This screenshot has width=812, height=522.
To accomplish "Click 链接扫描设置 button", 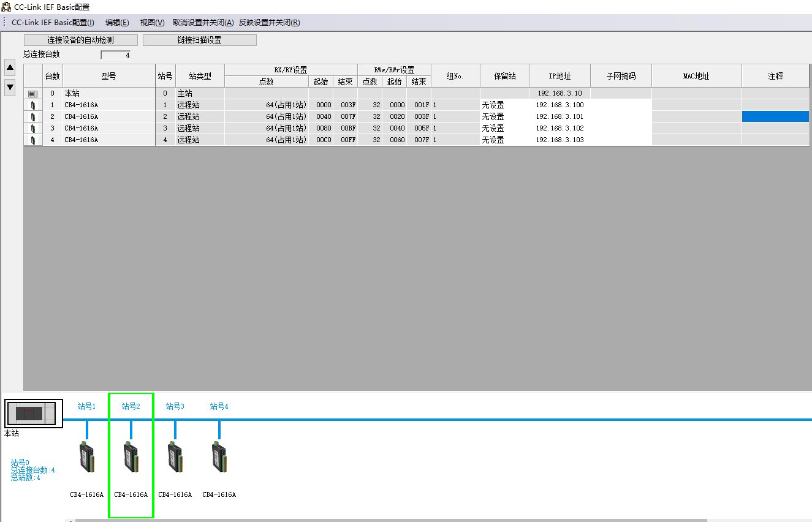I will point(200,40).
